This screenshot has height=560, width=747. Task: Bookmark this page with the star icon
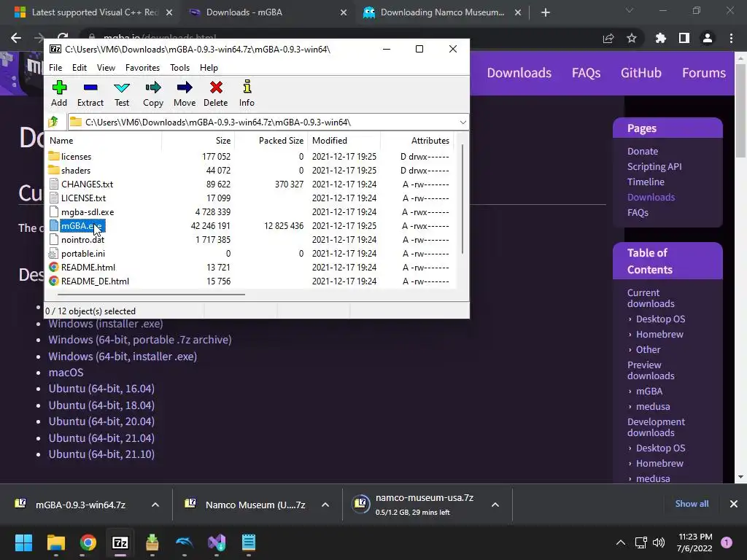tap(632, 38)
